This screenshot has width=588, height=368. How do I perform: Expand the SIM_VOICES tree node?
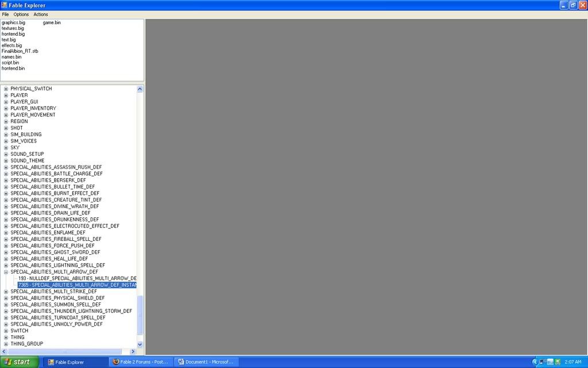click(x=6, y=141)
